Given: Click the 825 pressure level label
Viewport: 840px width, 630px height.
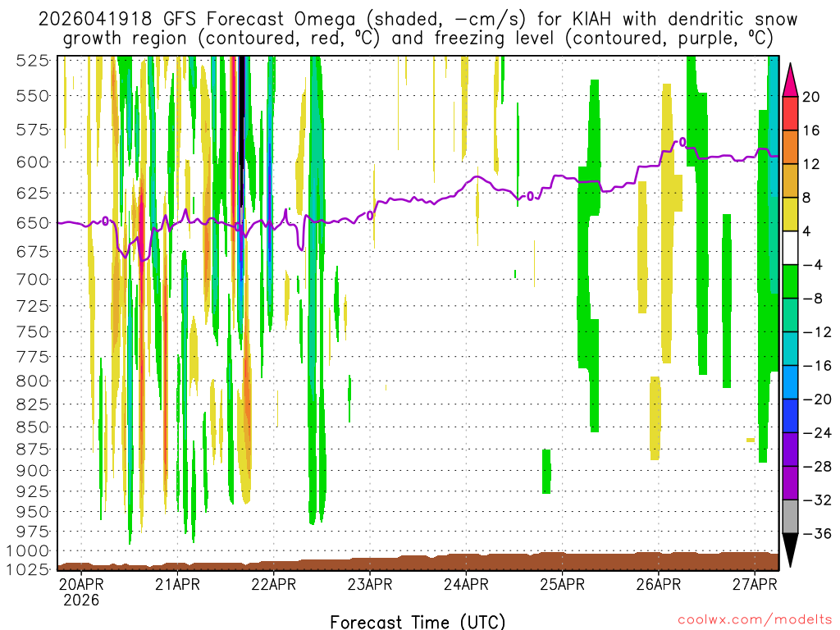Looking at the screenshot, I should pos(33,404).
